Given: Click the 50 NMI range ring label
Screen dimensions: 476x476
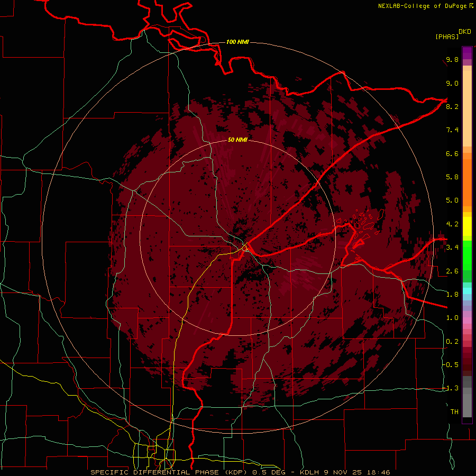Looking at the screenshot, I should pos(237,140).
